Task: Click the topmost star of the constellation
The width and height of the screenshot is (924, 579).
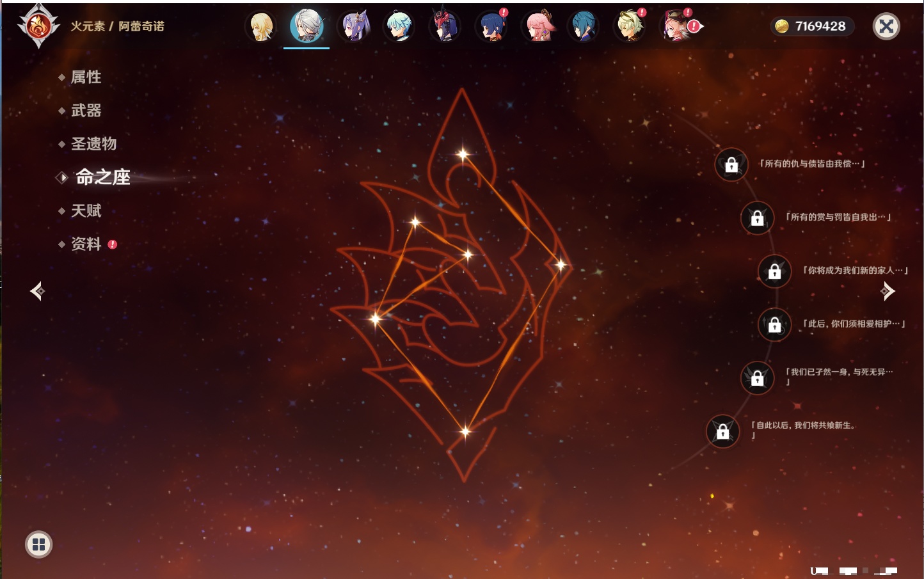Action: (x=463, y=154)
